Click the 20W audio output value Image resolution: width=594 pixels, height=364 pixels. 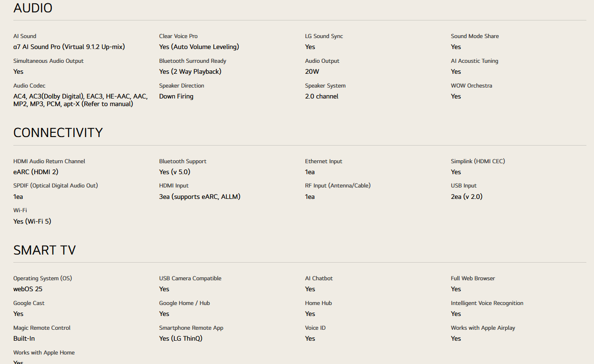pos(312,71)
